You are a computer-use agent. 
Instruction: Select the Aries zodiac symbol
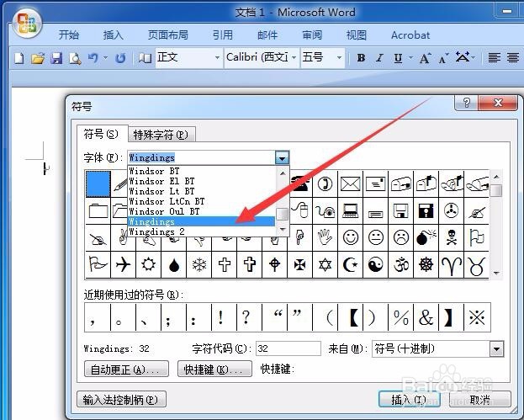tap(452, 265)
